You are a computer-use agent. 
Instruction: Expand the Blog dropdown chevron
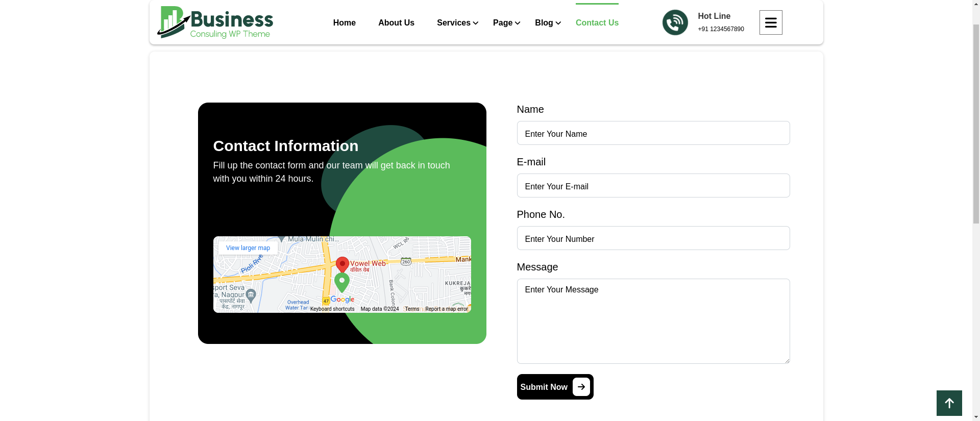pos(558,23)
